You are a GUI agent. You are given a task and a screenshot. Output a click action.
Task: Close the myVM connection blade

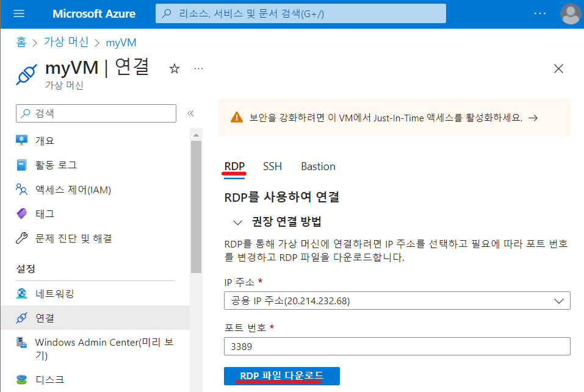tap(558, 68)
